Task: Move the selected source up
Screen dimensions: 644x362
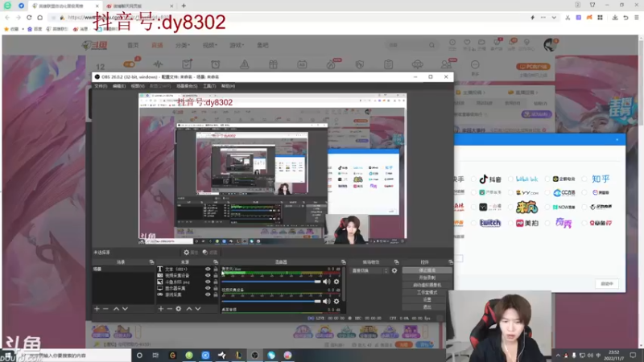Action: pyautogui.click(x=189, y=309)
